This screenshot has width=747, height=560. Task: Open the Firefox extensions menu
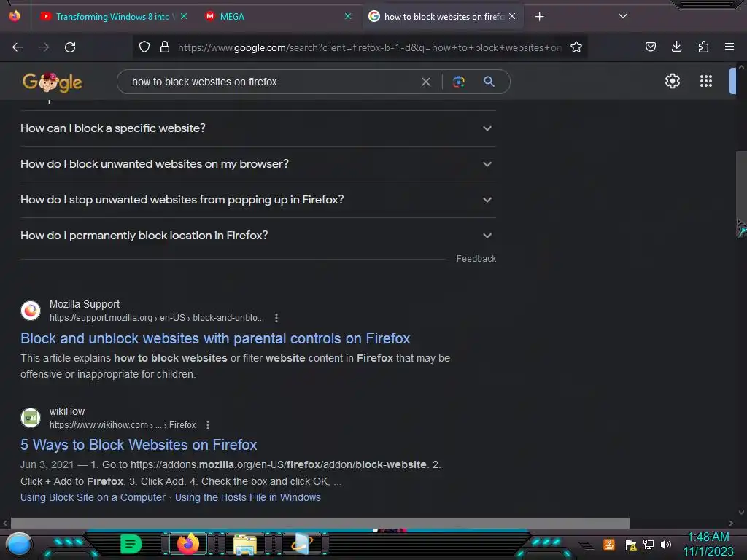click(703, 47)
